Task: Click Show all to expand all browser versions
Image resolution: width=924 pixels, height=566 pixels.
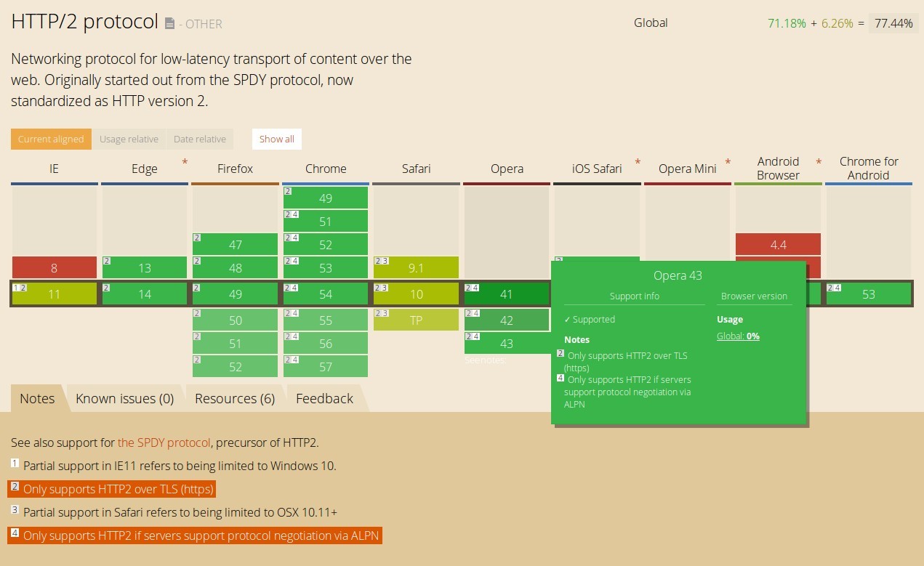Action: 276,139
